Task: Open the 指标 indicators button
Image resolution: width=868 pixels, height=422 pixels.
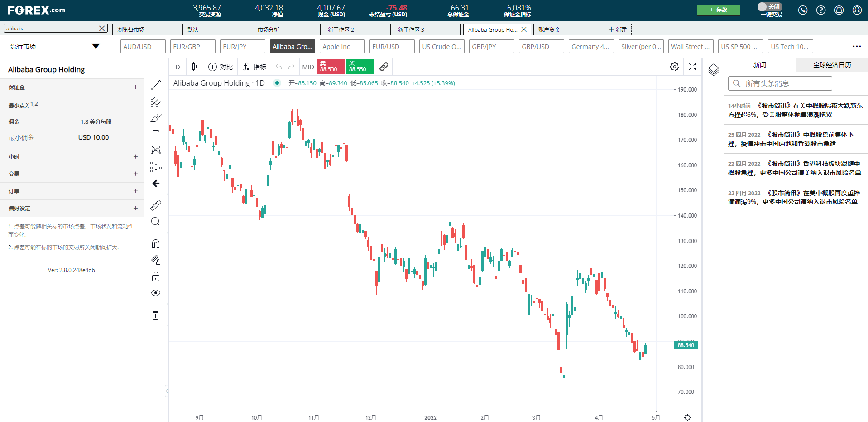Action: 254,67
